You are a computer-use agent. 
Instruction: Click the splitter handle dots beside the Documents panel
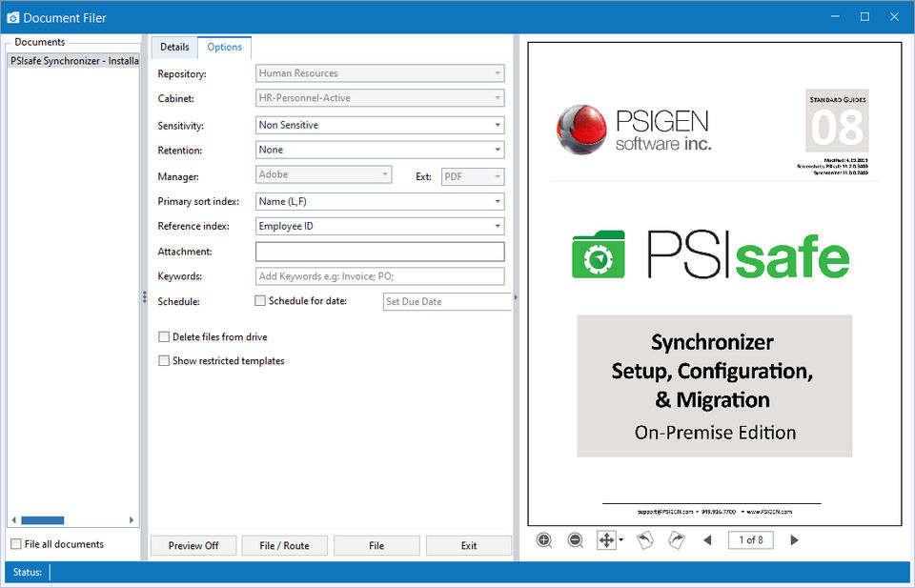(x=144, y=297)
